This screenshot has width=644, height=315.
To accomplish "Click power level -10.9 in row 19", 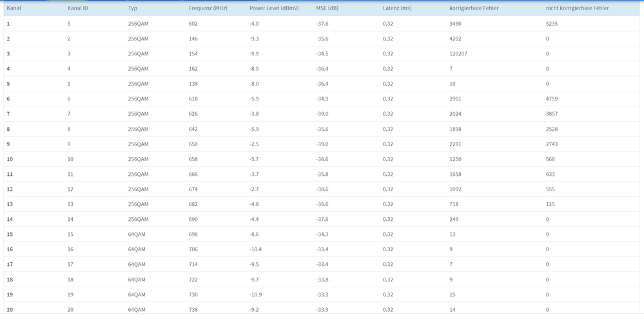I will coord(255,294).
